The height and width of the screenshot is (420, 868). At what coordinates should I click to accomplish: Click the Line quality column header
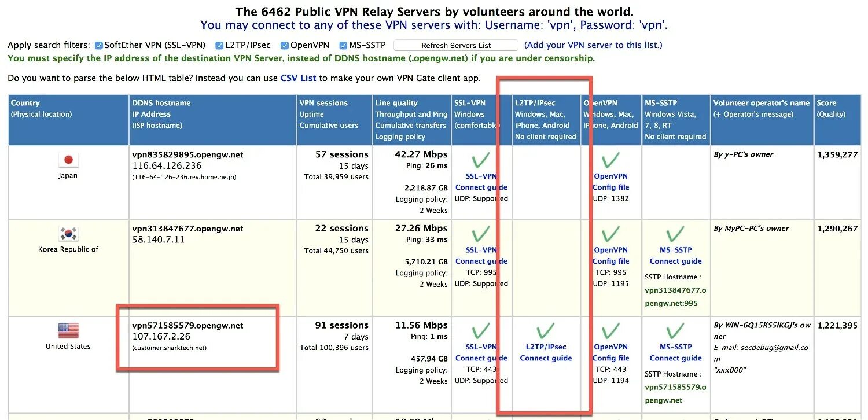click(x=411, y=120)
